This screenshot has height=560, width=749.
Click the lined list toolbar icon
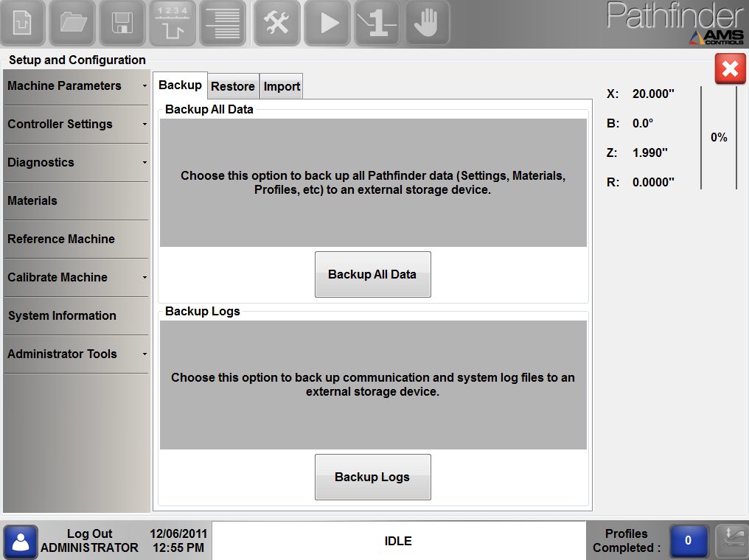click(x=223, y=22)
